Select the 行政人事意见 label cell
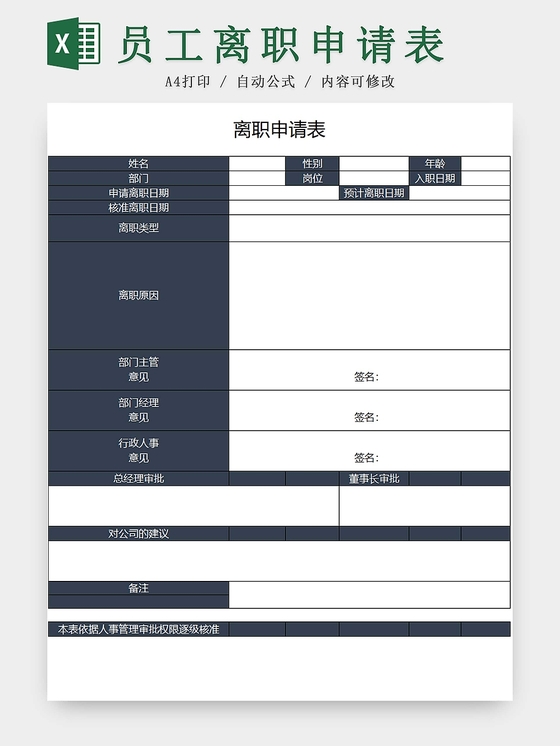Image resolution: width=560 pixels, height=746 pixels. tap(138, 451)
